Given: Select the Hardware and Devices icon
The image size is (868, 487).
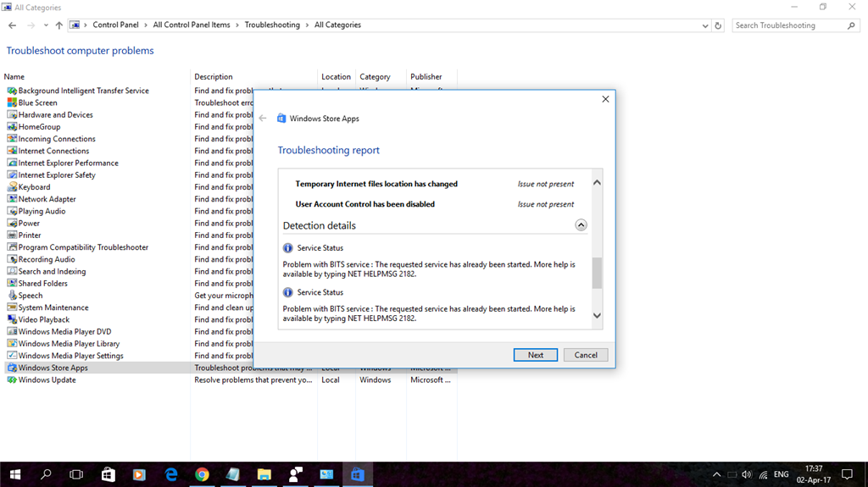Looking at the screenshot, I should pyautogui.click(x=12, y=114).
